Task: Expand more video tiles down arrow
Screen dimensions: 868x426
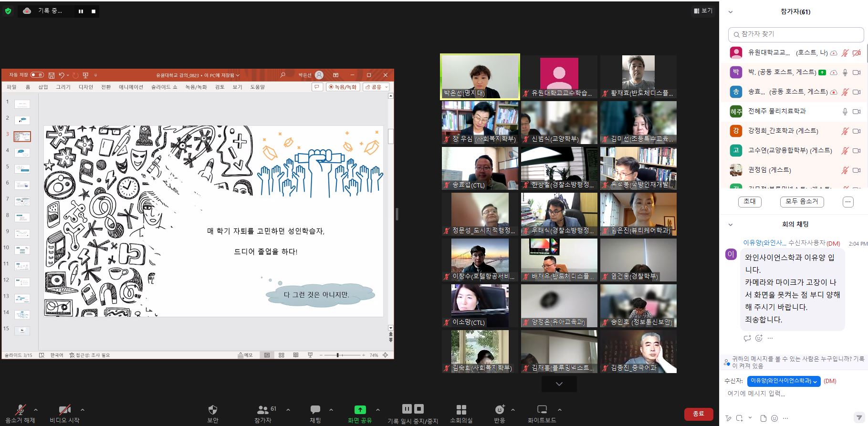Action: click(559, 384)
